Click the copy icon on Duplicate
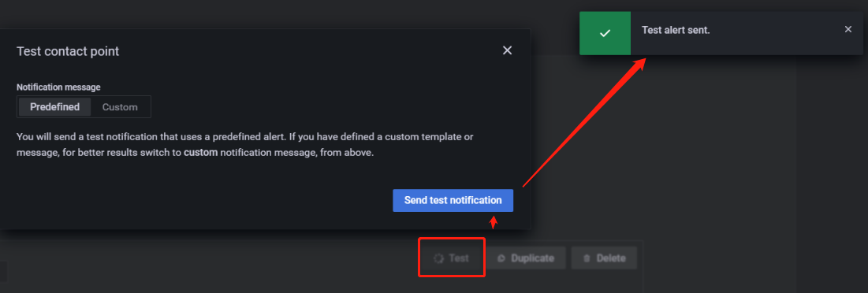The image size is (868, 293). pyautogui.click(x=501, y=258)
